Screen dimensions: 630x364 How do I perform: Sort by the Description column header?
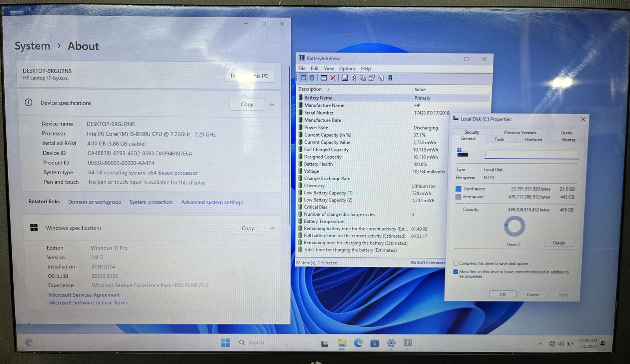(x=354, y=89)
